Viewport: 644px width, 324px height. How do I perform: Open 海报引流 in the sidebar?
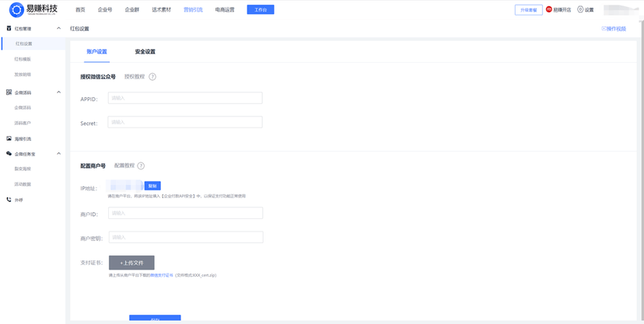(23, 138)
